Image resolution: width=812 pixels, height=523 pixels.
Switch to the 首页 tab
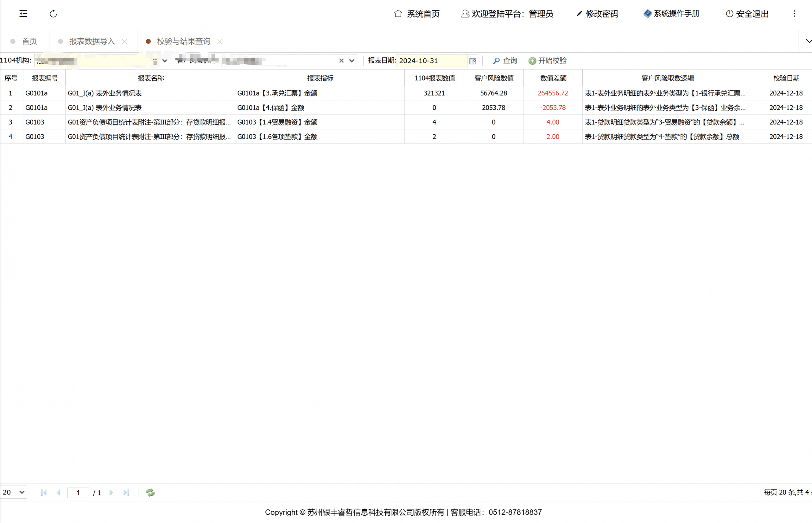(29, 42)
